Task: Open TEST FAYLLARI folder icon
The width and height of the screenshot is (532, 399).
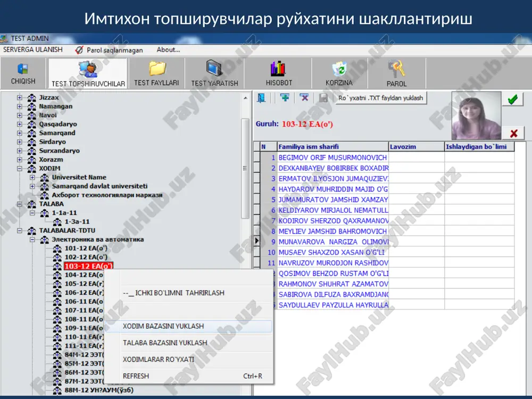Action: [157, 69]
